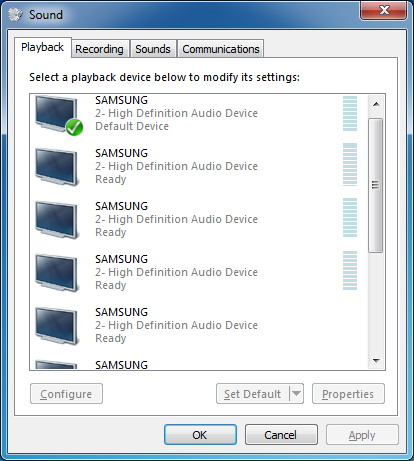Viewport: 414px width, 461px height.
Task: Open the Recording tab
Action: coord(100,49)
